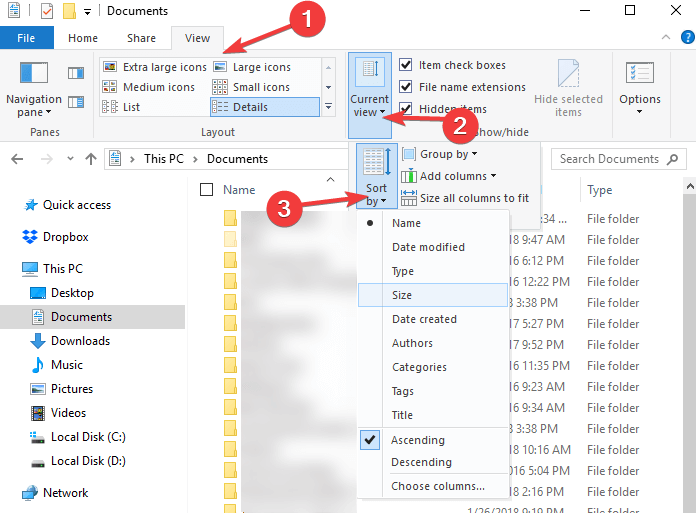Click the Name column header
Viewport: 696px width, 513px height.
point(239,190)
